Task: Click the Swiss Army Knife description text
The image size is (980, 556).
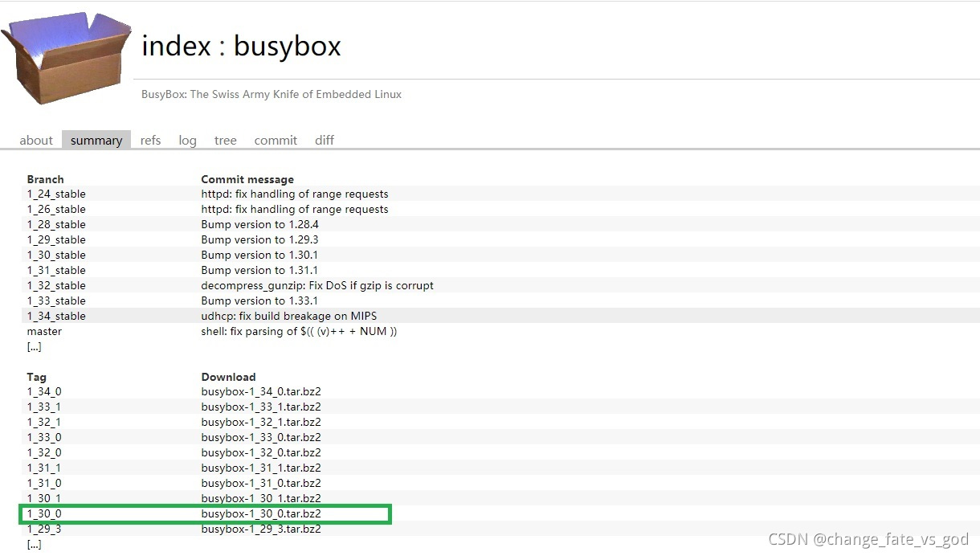Action: click(x=272, y=94)
